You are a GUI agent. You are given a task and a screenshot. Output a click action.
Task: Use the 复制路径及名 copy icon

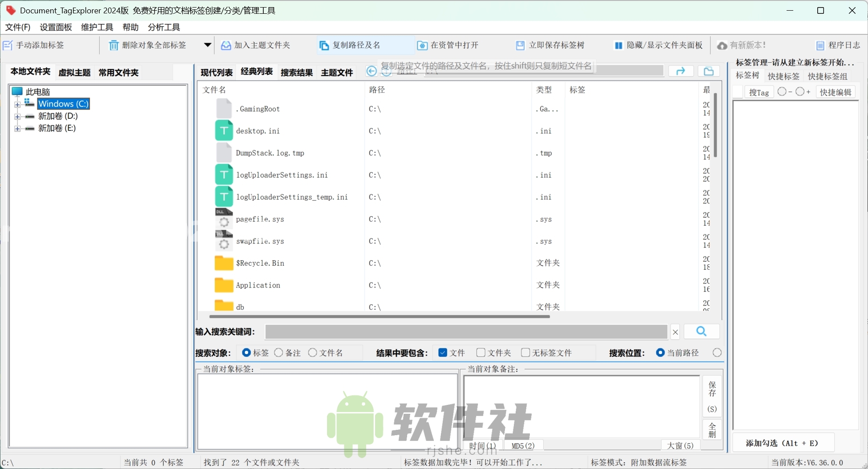(x=323, y=45)
